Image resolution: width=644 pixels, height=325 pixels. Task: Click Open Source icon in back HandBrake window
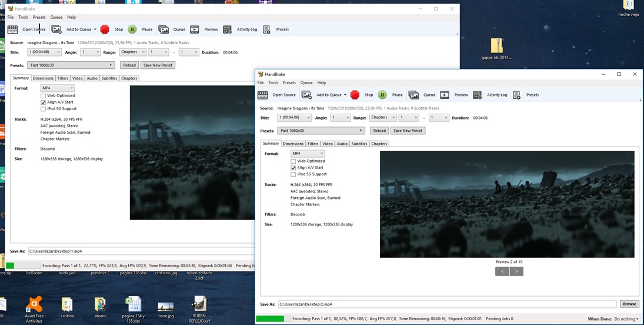click(13, 29)
